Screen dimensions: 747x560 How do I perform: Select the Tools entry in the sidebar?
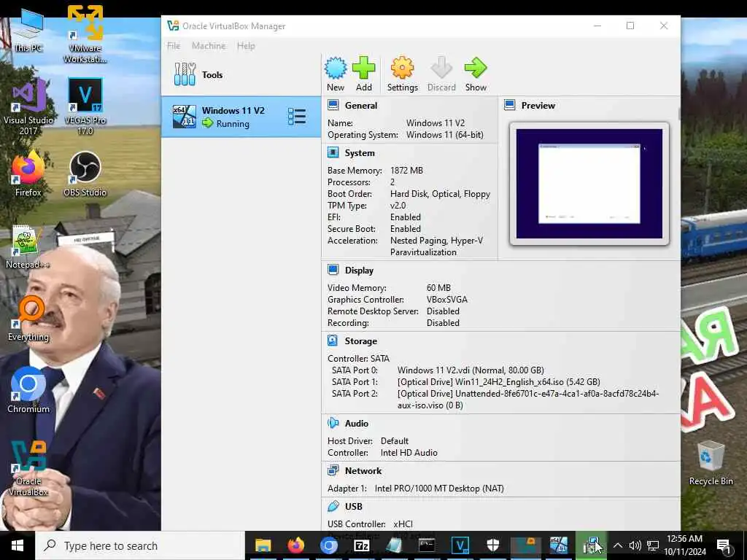tap(241, 75)
